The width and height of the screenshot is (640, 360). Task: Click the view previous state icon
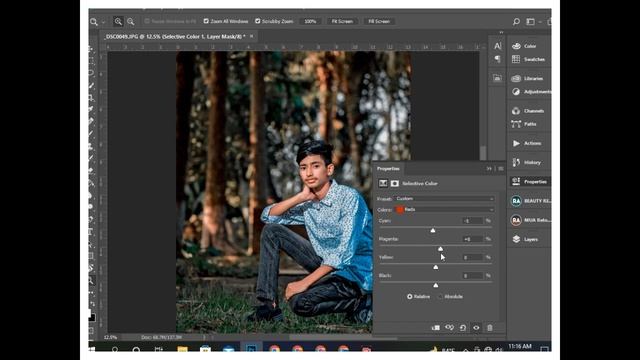tap(449, 328)
